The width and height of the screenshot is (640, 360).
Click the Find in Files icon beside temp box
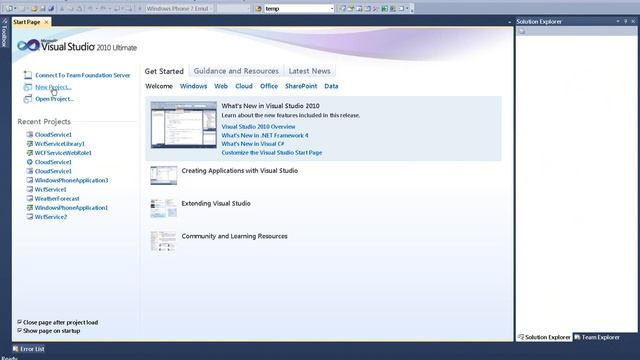[258, 8]
